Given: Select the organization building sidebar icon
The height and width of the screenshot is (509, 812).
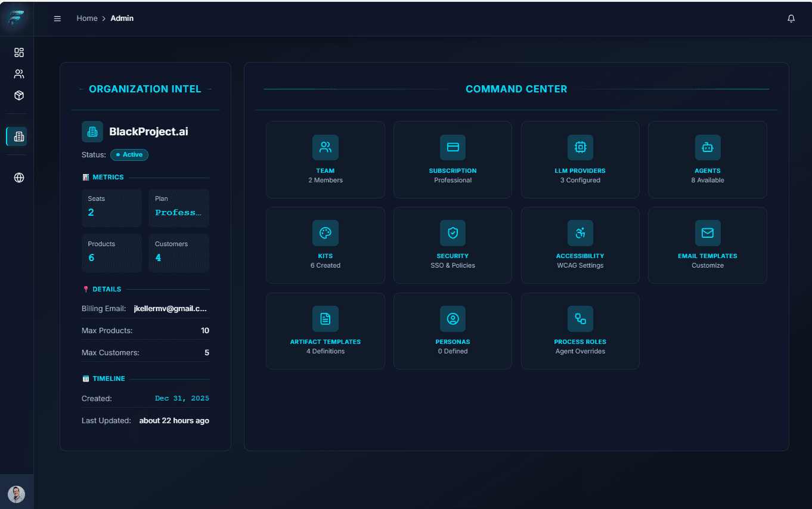Looking at the screenshot, I should [x=18, y=136].
